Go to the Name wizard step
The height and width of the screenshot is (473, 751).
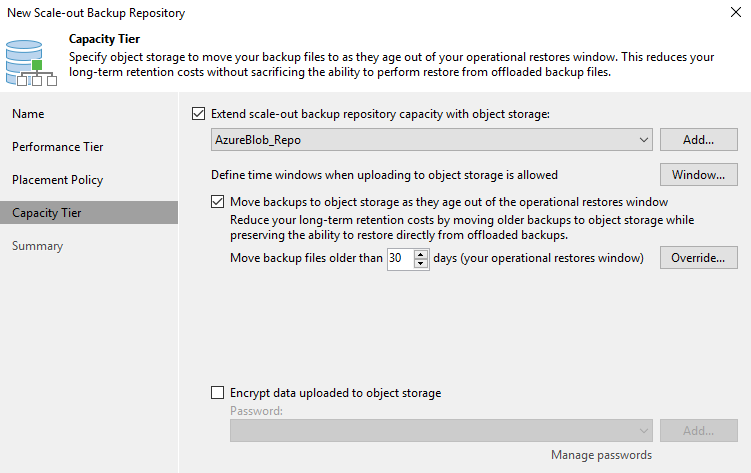coord(28,114)
